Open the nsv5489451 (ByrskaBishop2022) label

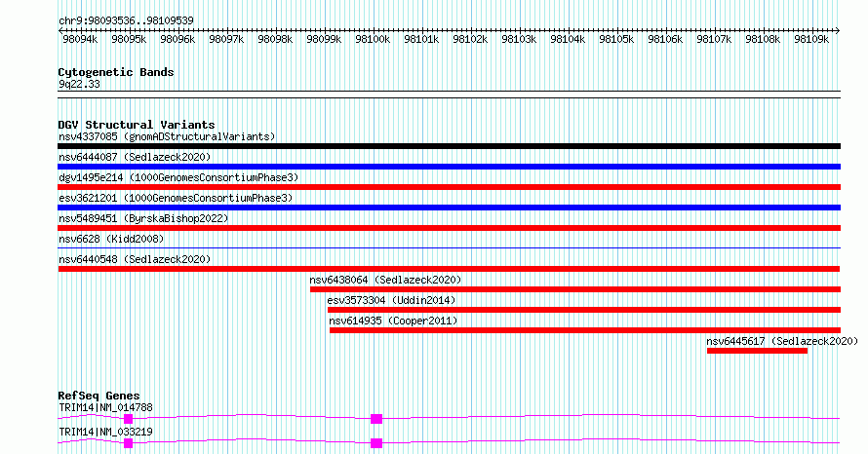tap(143, 218)
